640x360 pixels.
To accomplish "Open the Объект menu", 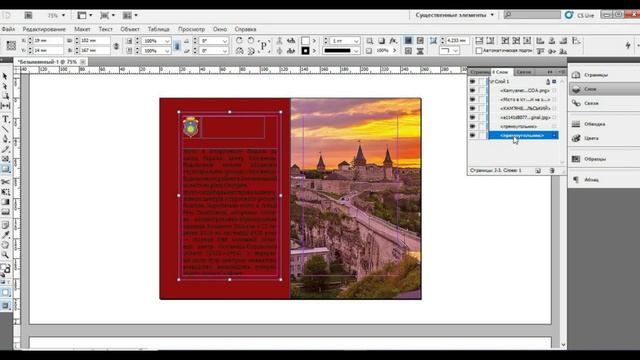I will click(x=130, y=29).
